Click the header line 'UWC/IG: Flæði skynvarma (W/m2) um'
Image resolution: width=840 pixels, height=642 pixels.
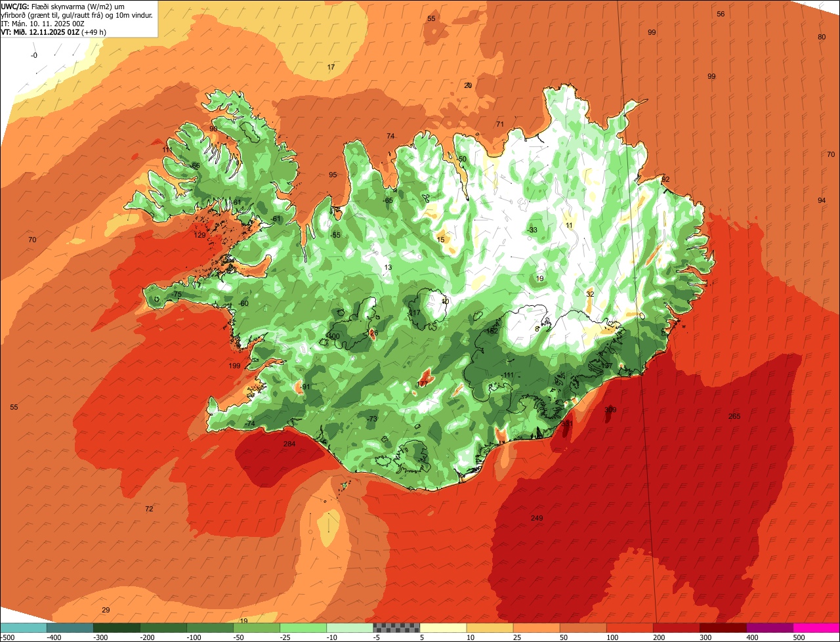pos(63,6)
